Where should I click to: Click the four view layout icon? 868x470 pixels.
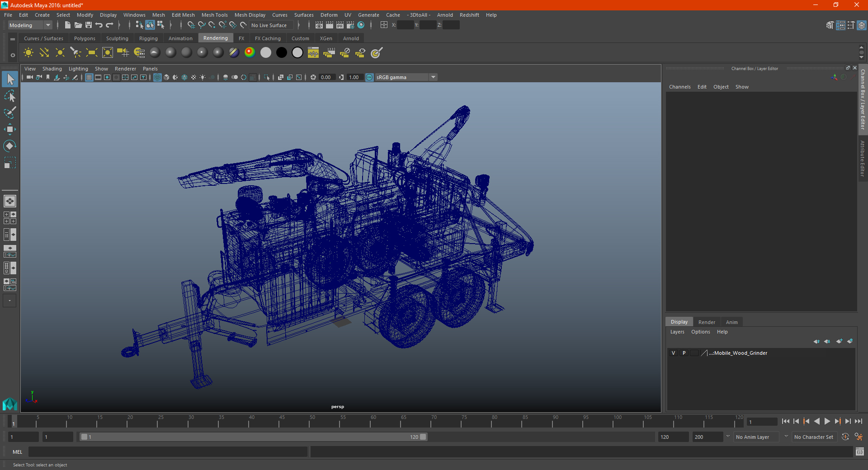coord(10,218)
